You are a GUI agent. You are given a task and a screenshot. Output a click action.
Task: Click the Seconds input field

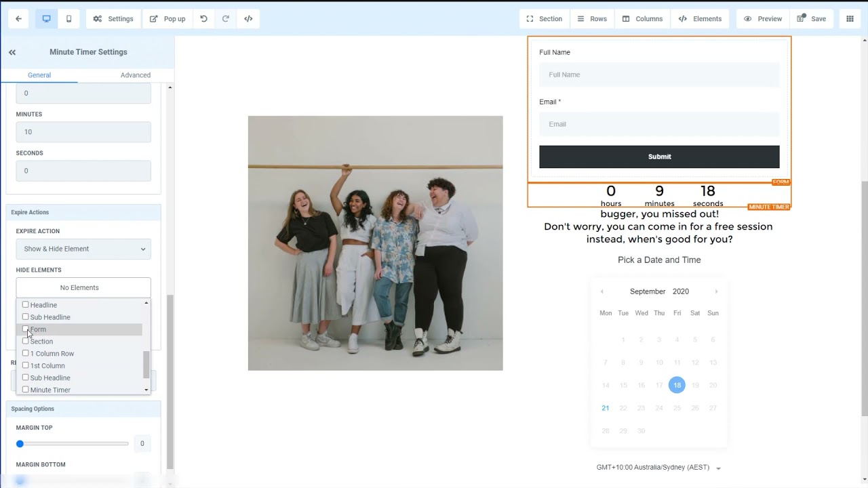[83, 171]
